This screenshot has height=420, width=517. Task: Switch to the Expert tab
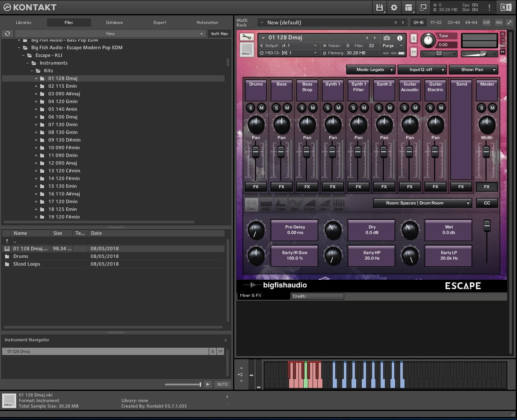[x=160, y=22]
